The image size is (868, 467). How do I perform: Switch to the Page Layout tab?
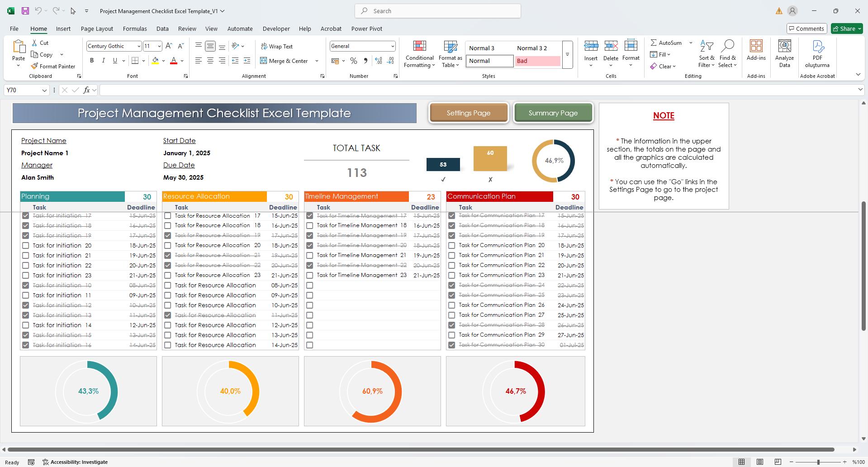click(x=97, y=29)
